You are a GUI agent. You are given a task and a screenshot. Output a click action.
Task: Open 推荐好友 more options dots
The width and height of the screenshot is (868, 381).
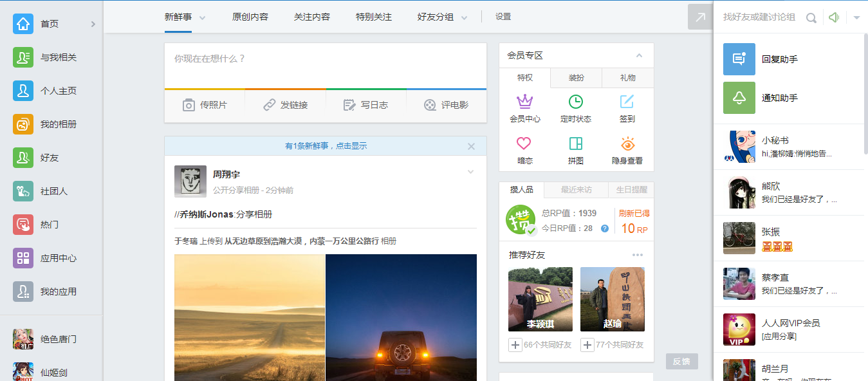point(638,255)
